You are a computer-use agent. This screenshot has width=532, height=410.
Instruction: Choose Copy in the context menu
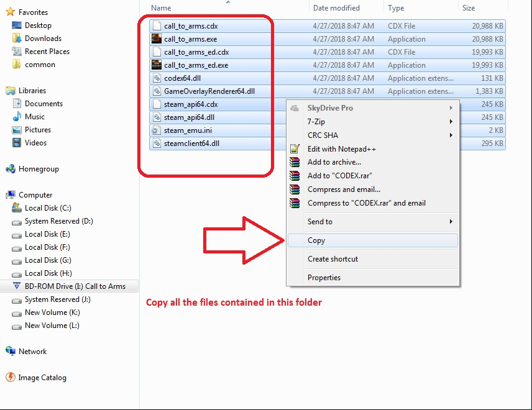pyautogui.click(x=372, y=240)
